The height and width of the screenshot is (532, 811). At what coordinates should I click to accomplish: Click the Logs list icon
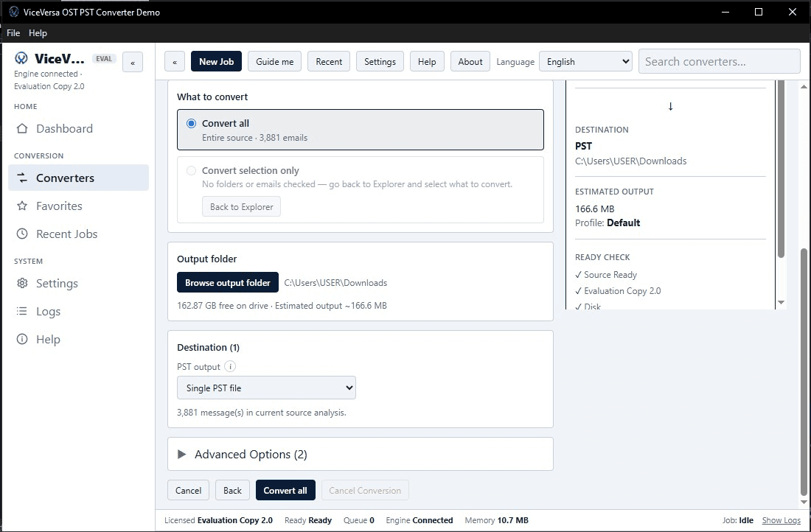click(x=22, y=311)
